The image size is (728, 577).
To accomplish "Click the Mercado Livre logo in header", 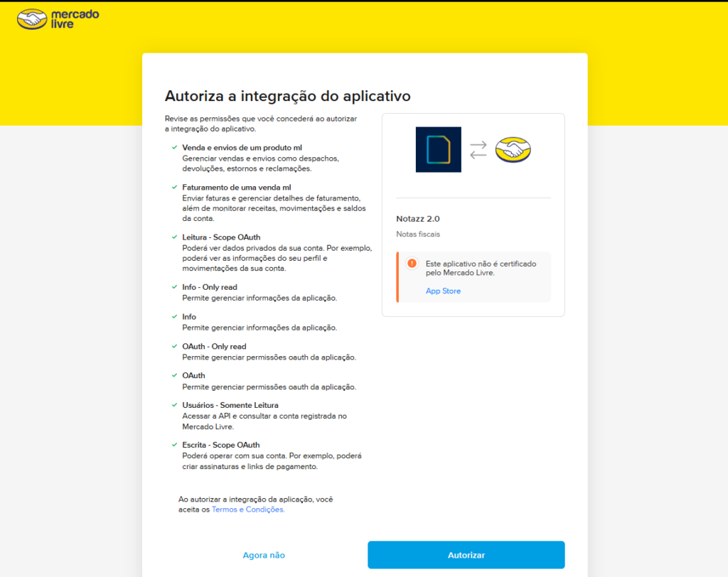I will [x=48, y=19].
